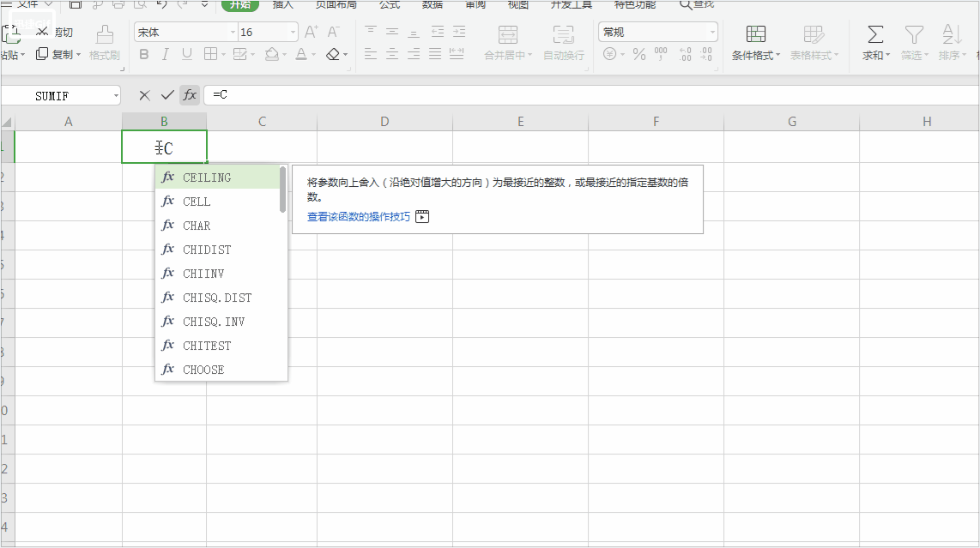Expand the Copy (复制) dropdown arrow
The width and height of the screenshot is (980, 548).
78,55
